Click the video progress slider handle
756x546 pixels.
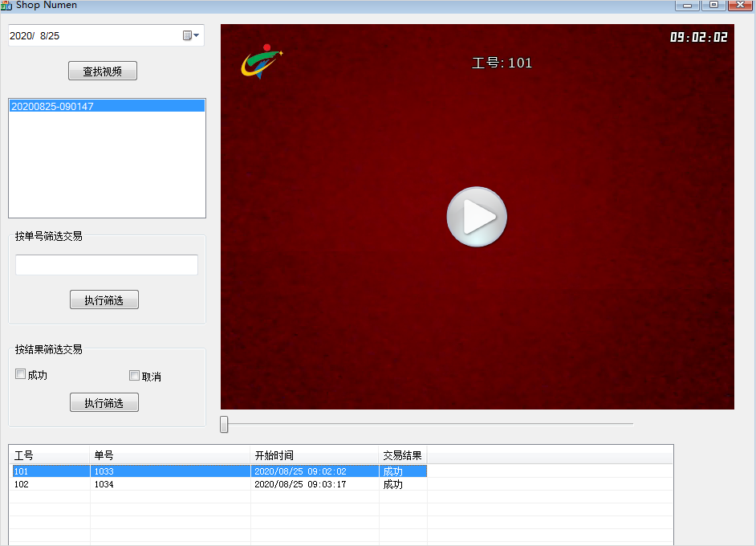pyautogui.click(x=224, y=424)
